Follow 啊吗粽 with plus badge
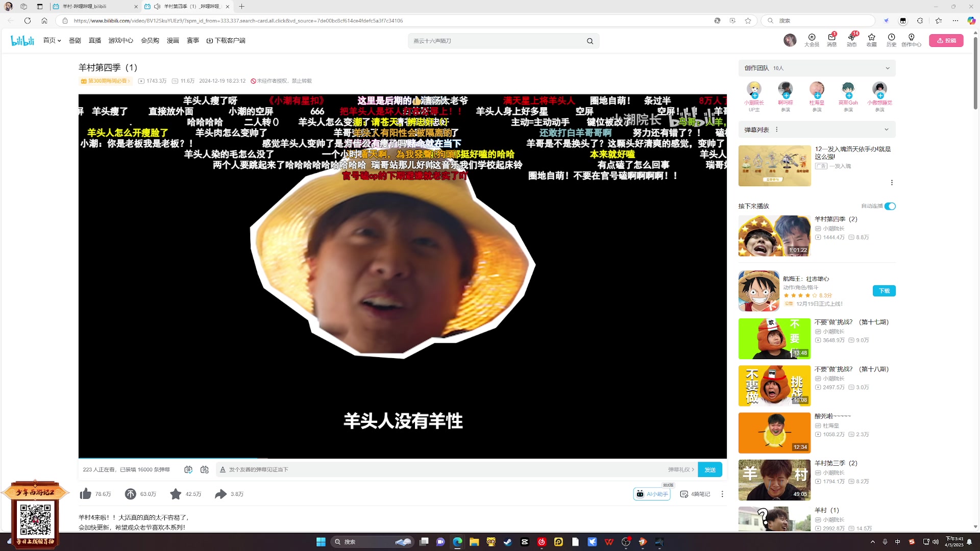This screenshot has height=551, width=980. [x=786, y=95]
